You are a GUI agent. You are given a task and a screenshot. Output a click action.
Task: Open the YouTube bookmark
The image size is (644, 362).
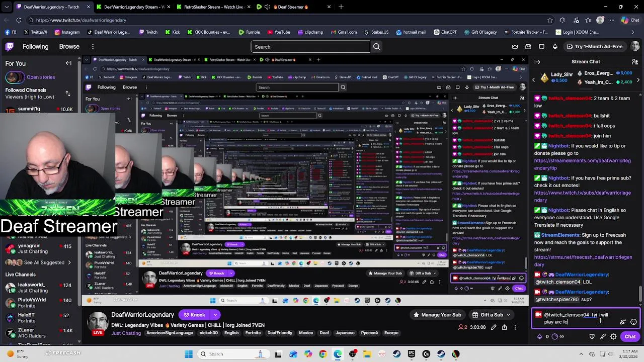tap(279, 32)
